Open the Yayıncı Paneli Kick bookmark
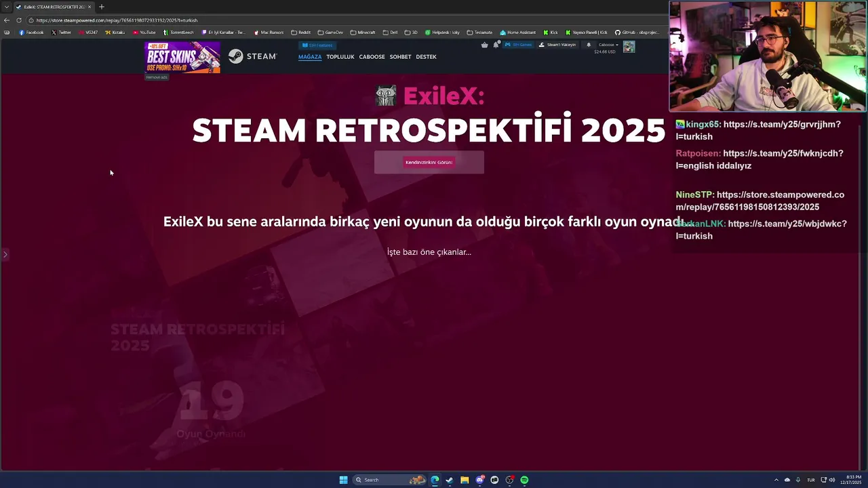This screenshot has height=488, width=868. coord(587,33)
